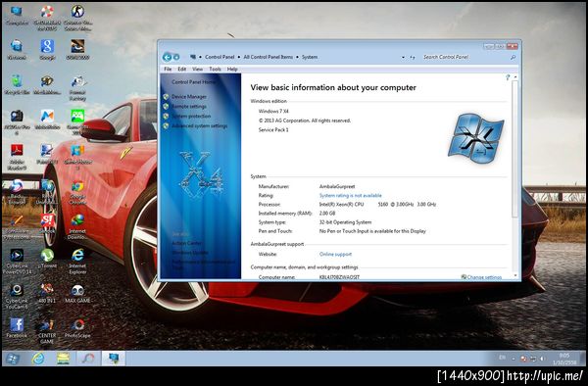The image size is (588, 386).
Task: Open the red S! desktop shortcut
Action: [x=47, y=223]
